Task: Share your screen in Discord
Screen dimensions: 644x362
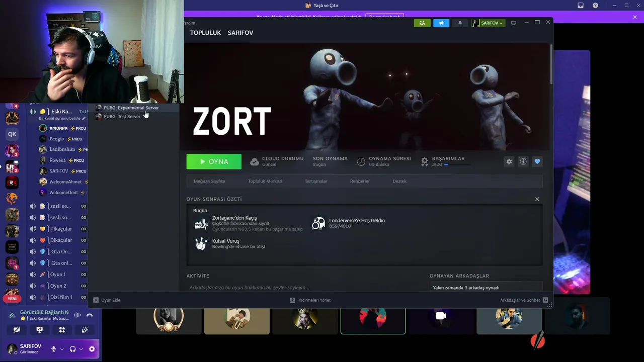Action: coord(39,330)
